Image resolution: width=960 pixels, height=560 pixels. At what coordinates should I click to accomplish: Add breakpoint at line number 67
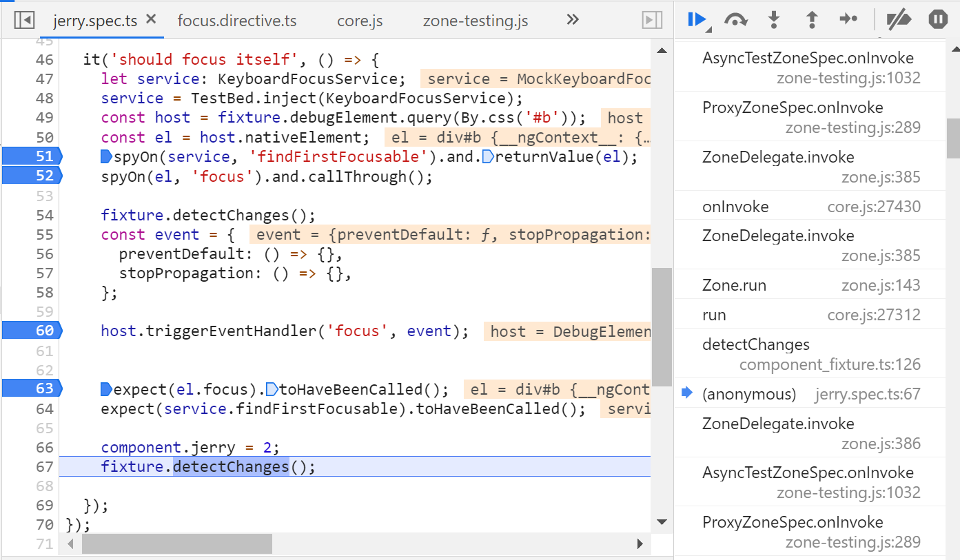tap(44, 466)
